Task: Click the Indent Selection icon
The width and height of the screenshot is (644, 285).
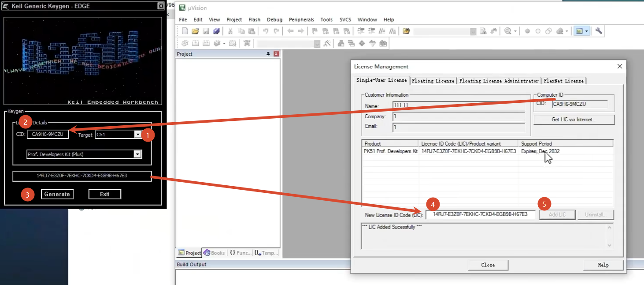Action: (x=361, y=31)
